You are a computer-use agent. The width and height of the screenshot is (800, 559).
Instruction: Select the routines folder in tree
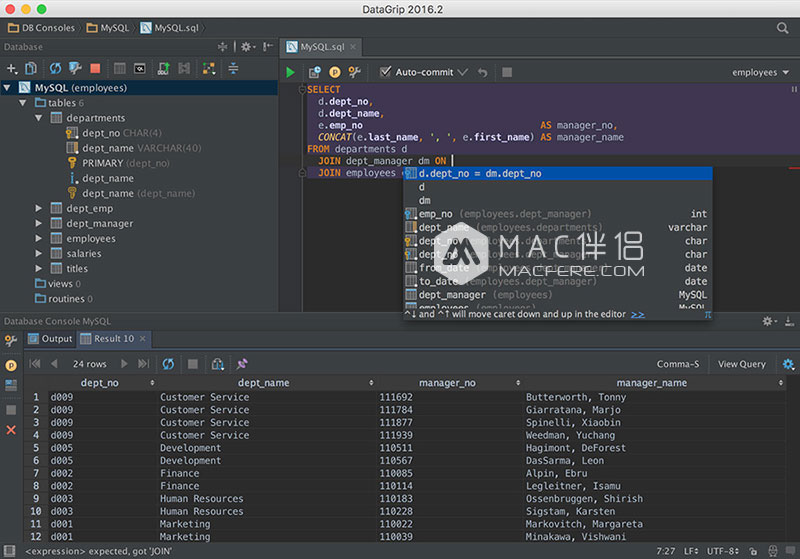[64, 299]
